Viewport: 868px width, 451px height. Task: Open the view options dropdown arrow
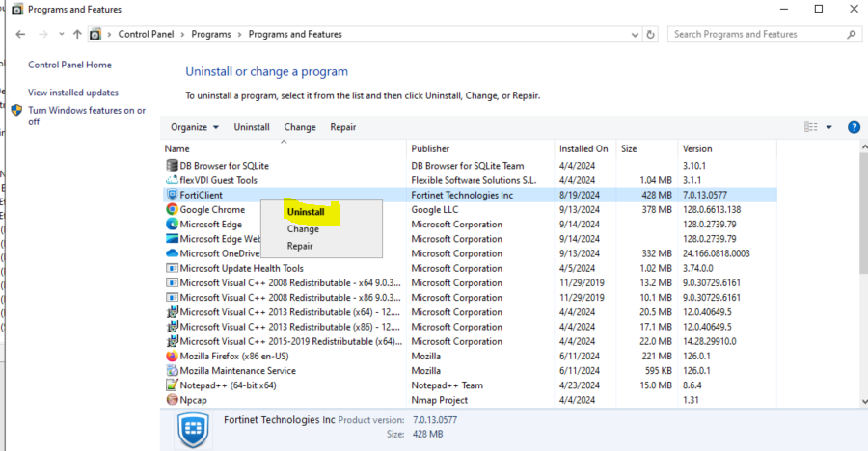click(828, 127)
